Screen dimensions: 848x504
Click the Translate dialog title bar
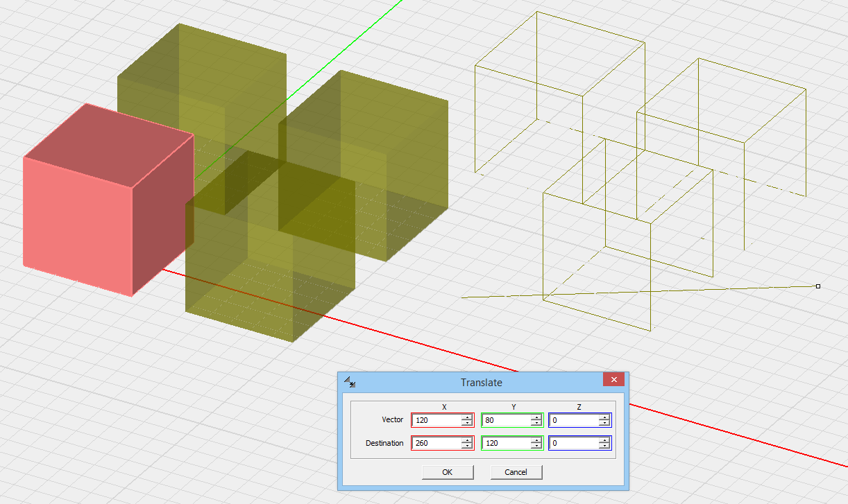[481, 382]
